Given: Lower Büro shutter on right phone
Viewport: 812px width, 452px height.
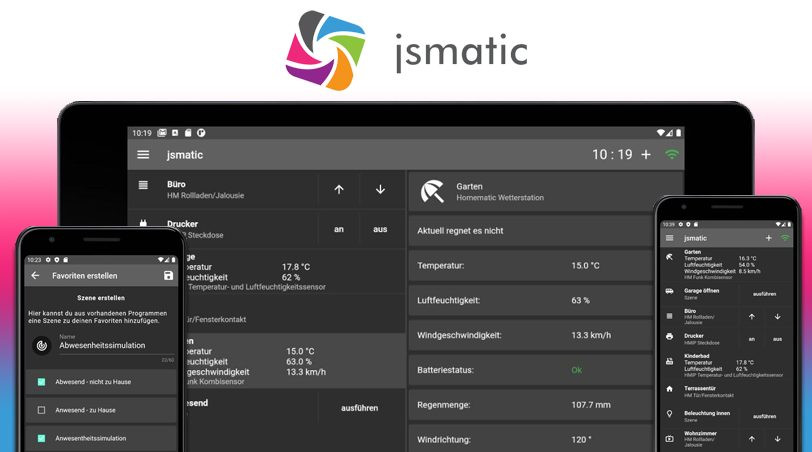Looking at the screenshot, I should (777, 316).
